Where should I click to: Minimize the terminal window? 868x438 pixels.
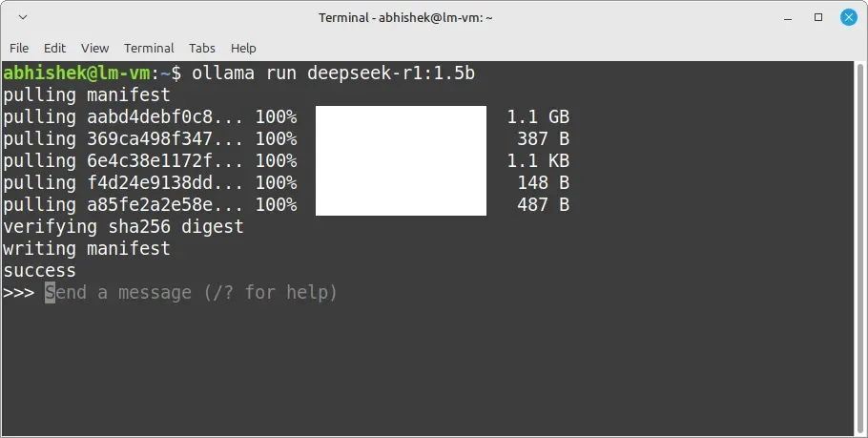[788, 18]
